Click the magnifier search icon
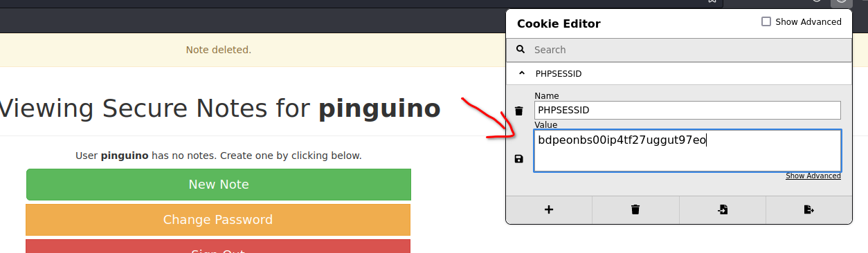 521,50
